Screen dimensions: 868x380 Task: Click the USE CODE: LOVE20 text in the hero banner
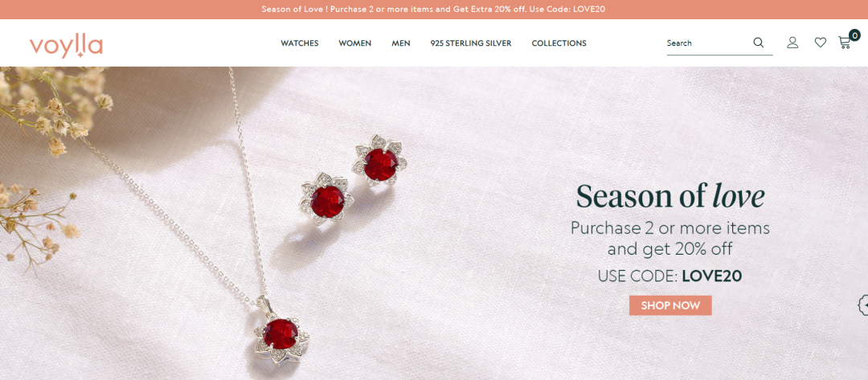[669, 276]
